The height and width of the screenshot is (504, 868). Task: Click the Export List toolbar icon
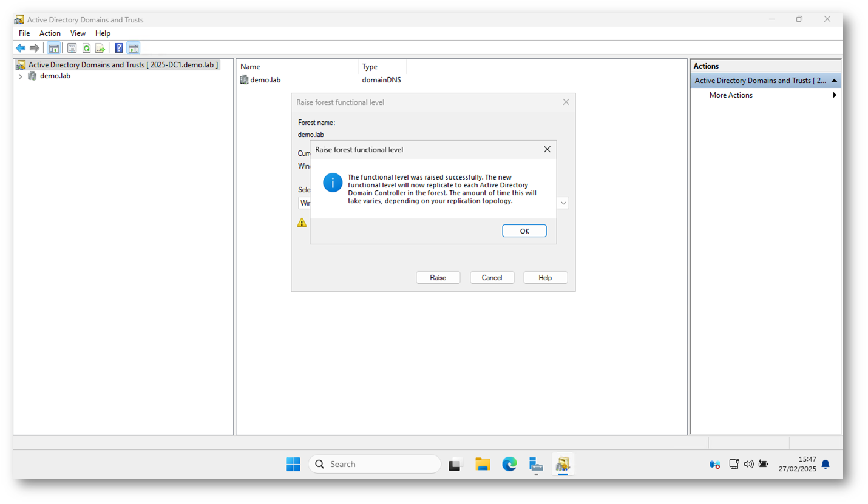(100, 48)
